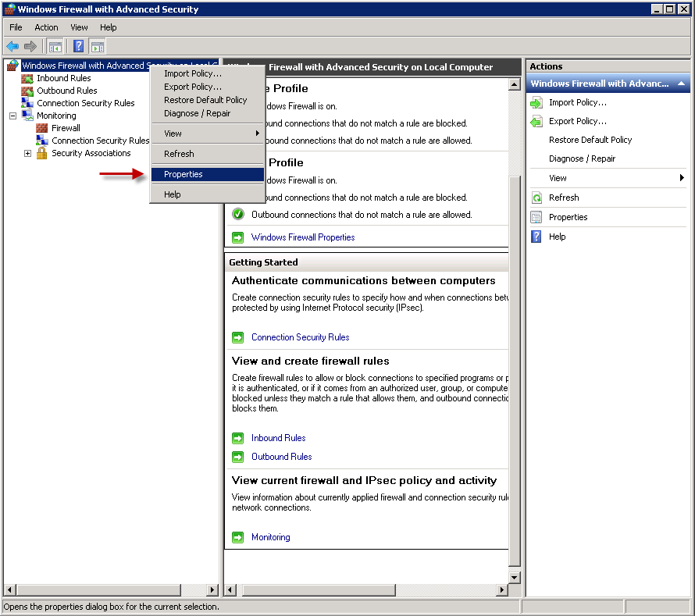The height and width of the screenshot is (616, 695).
Task: Click the Refresh icon in Actions pane
Action: tap(536, 198)
